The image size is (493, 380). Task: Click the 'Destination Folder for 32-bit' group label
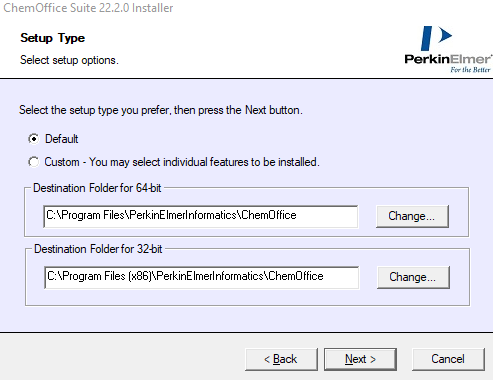[98, 249]
